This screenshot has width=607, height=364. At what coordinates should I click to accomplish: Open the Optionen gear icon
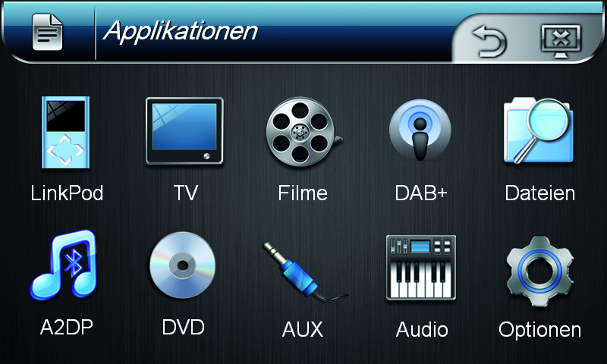(x=539, y=271)
